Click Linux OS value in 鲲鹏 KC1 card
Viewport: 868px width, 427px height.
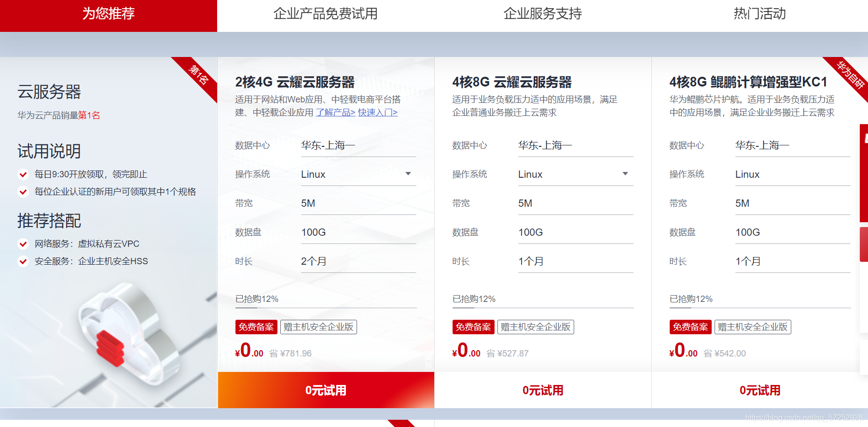(747, 174)
